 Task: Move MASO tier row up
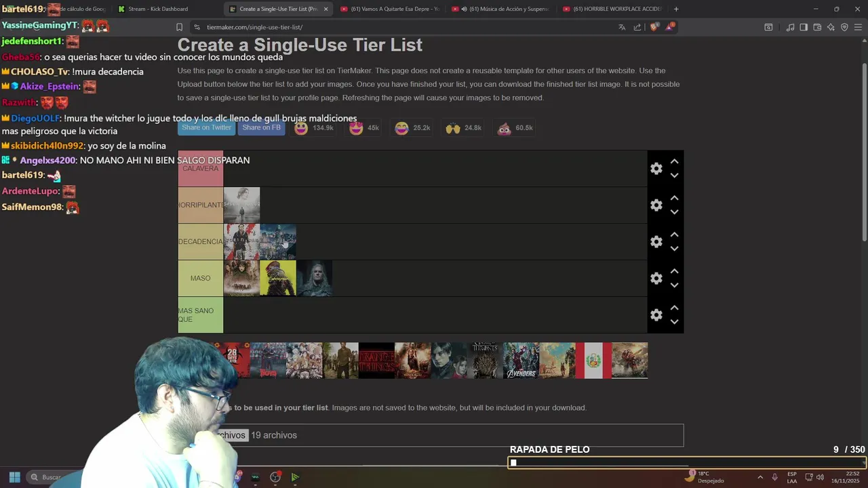pos(674,272)
